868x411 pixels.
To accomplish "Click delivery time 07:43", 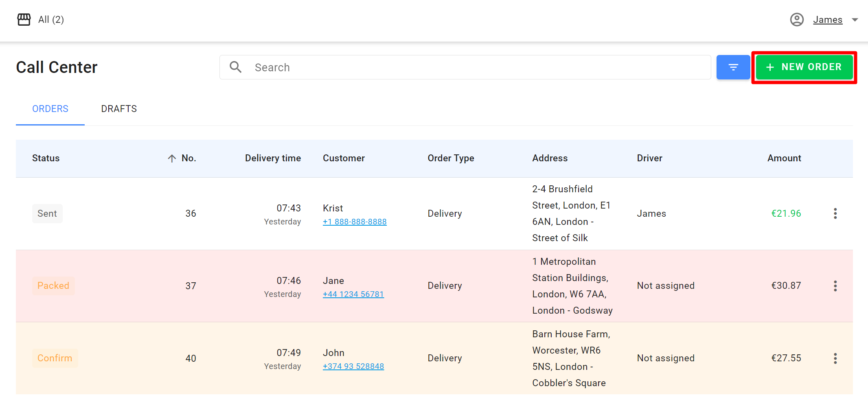I will tap(289, 208).
